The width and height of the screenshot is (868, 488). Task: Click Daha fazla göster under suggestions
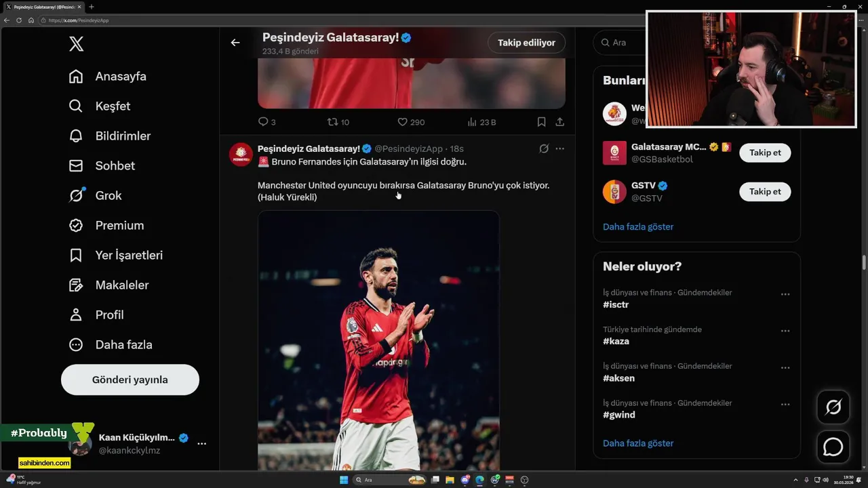coord(638,227)
